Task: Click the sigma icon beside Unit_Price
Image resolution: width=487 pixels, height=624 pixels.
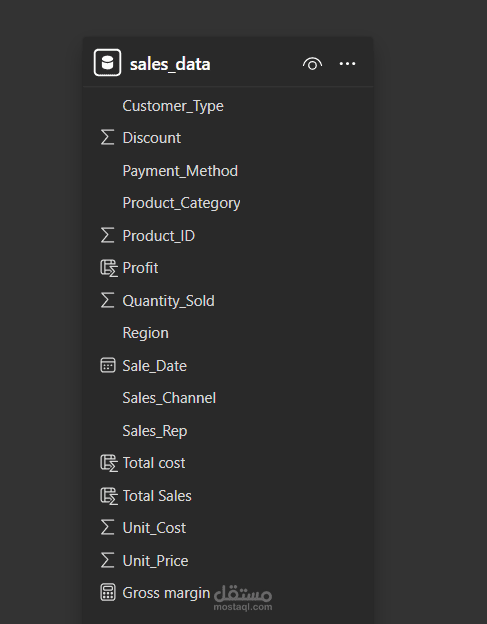Action: coord(107,560)
